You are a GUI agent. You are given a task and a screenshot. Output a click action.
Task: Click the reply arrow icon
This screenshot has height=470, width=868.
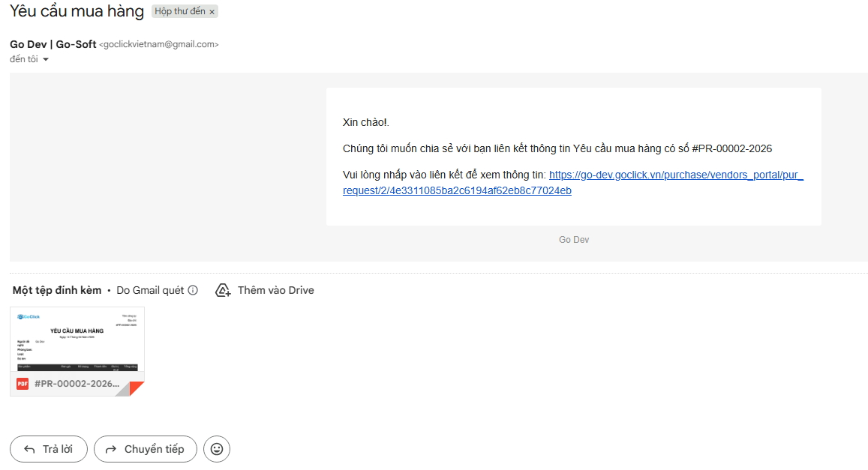click(x=30, y=449)
